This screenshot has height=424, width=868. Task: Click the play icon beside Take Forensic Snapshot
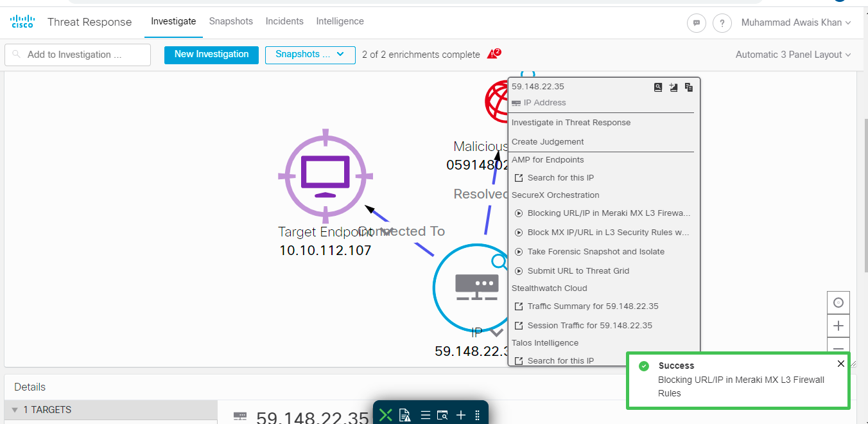click(x=519, y=252)
